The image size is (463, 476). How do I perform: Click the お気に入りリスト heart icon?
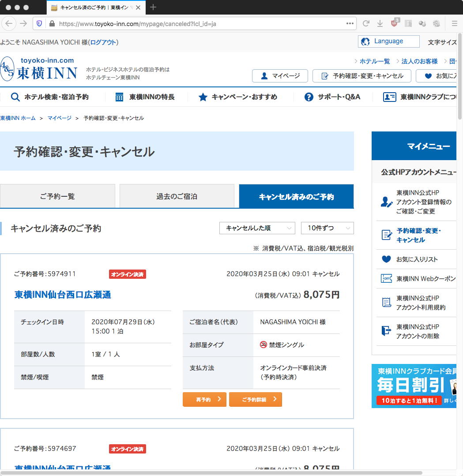pos(386,259)
